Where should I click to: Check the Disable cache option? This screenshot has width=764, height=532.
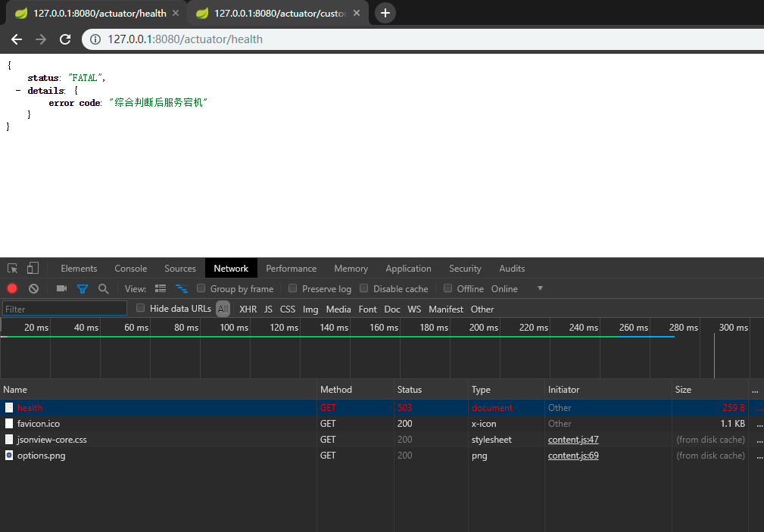coord(364,288)
